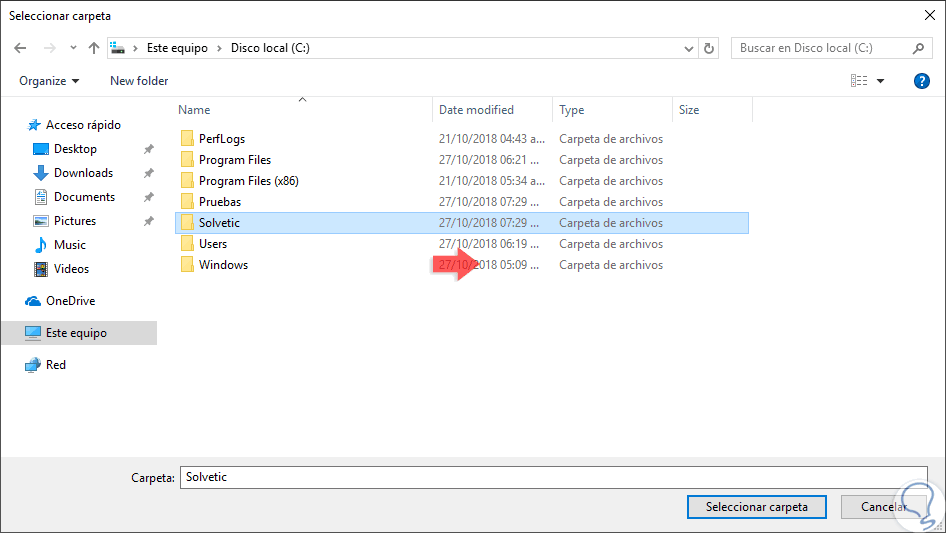
Task: Open OneDrive in the navigation pane
Action: pos(70,301)
